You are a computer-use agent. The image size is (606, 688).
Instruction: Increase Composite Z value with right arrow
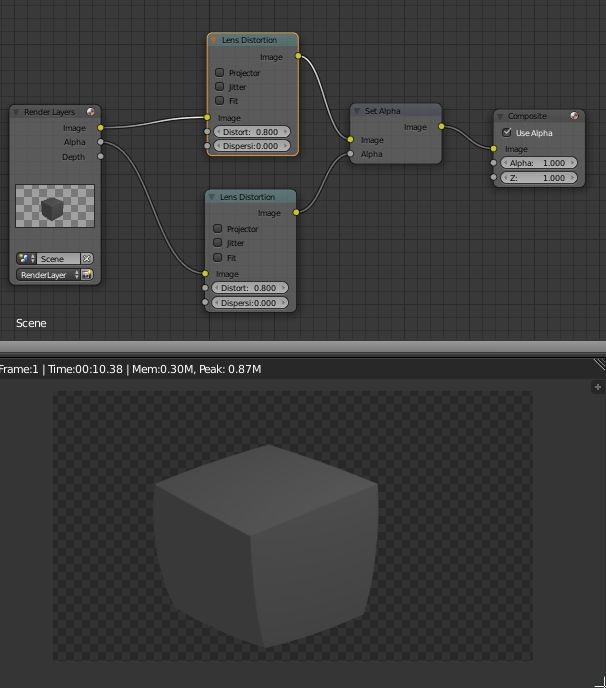572,178
